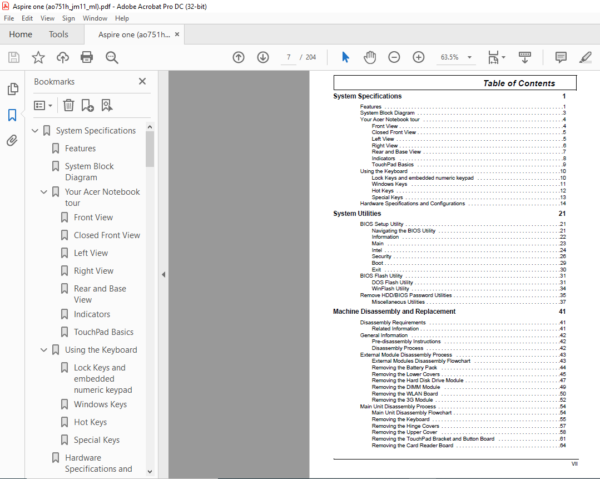The width and height of the screenshot is (600, 479).
Task: Open the Special Keys bookmark
Action: coord(96,440)
